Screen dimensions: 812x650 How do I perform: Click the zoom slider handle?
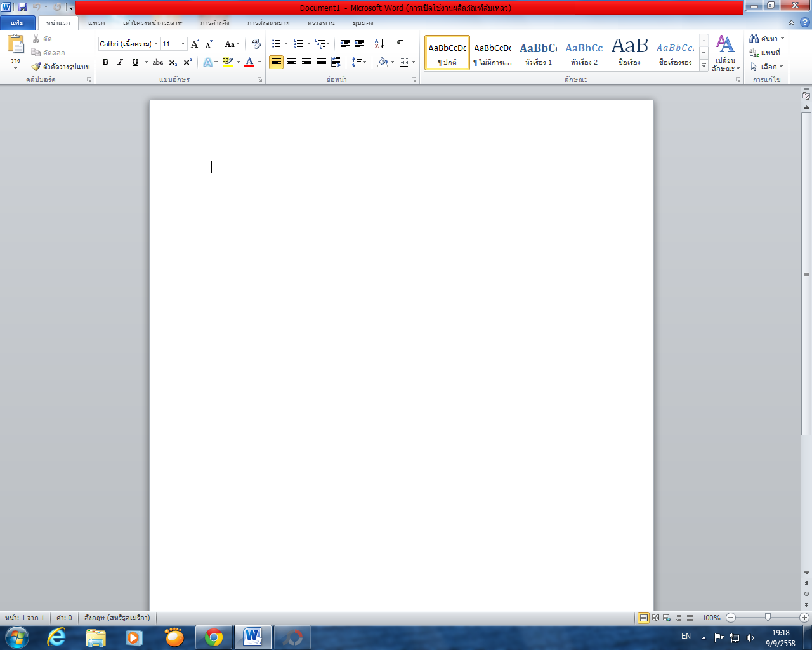pyautogui.click(x=768, y=618)
